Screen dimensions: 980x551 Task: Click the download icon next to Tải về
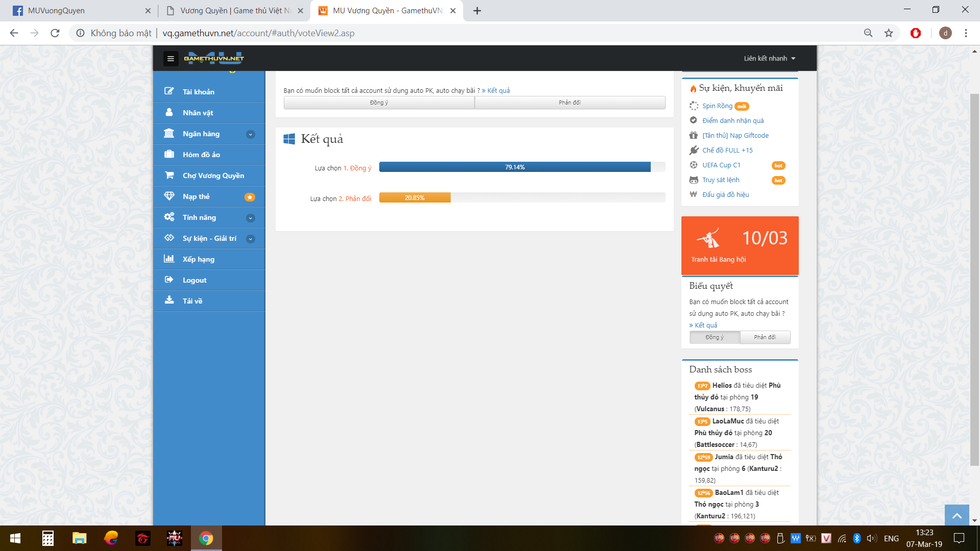pos(169,300)
